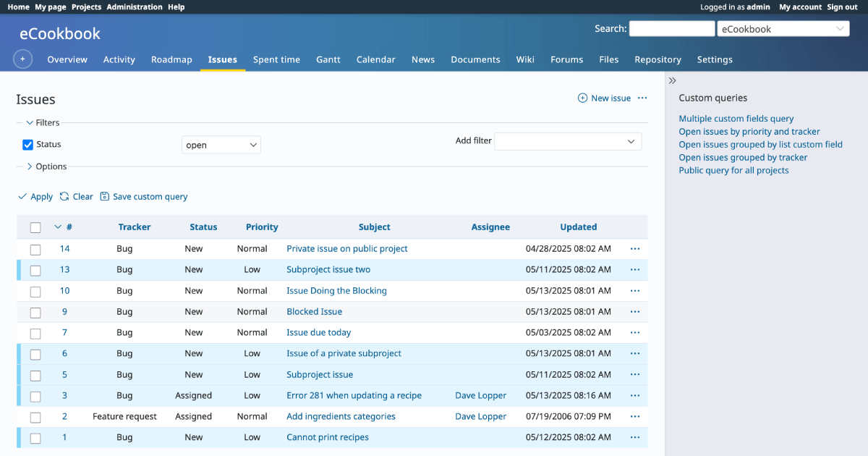Open the Status 'open' operator dropdown

tap(221, 145)
